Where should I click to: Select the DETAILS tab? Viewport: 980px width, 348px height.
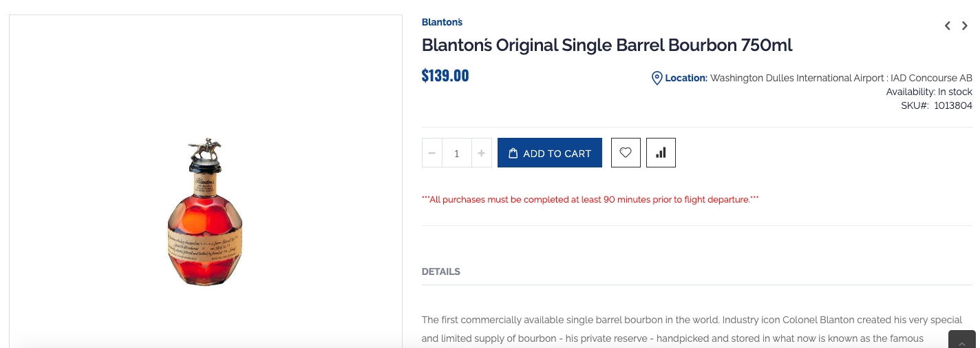[440, 272]
